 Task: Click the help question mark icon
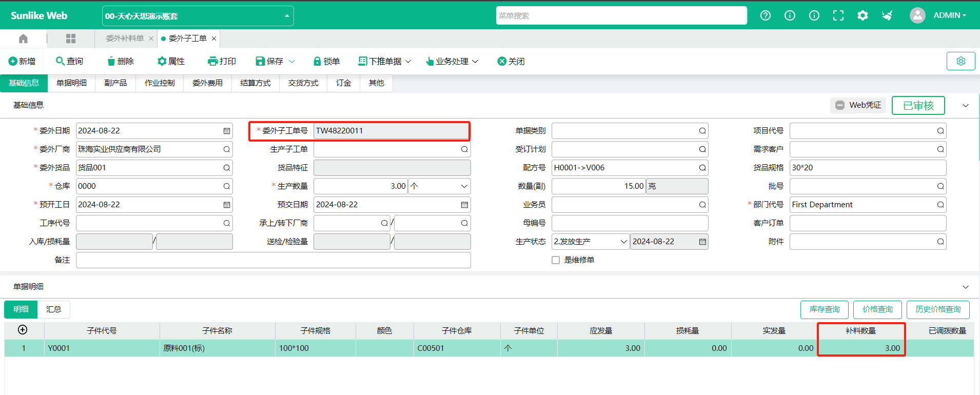click(766, 15)
